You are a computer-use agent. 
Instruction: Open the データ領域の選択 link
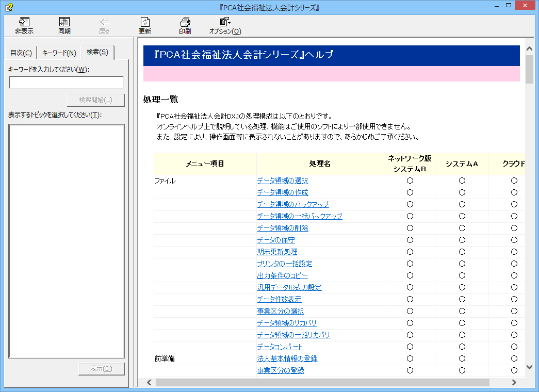tap(283, 181)
